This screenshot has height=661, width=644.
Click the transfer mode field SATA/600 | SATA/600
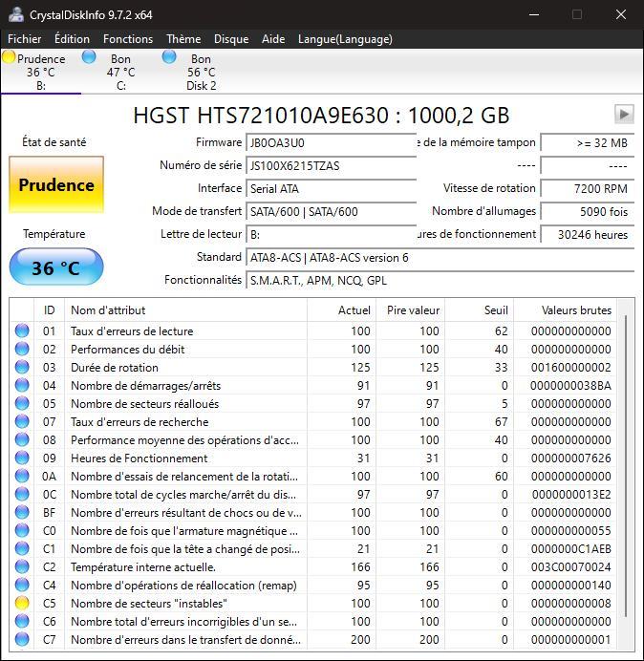[331, 211]
